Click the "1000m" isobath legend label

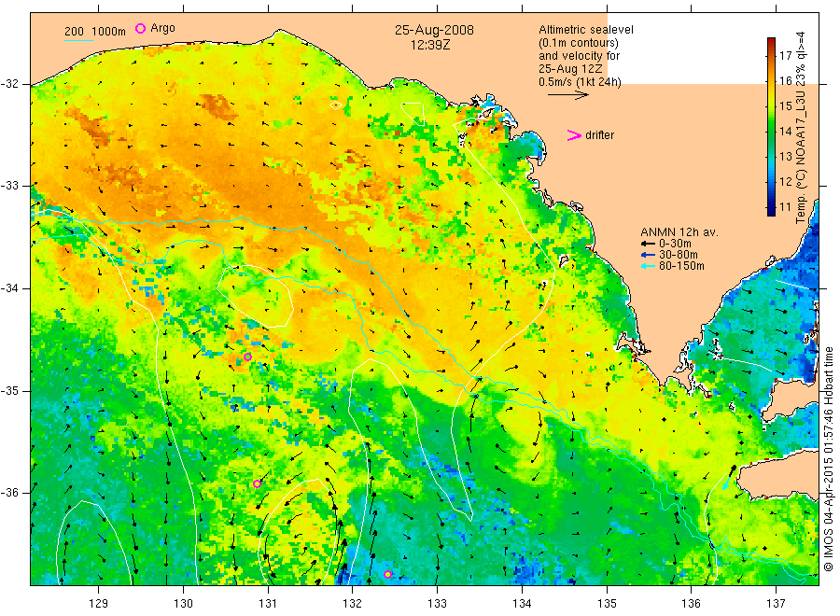[x=109, y=32]
